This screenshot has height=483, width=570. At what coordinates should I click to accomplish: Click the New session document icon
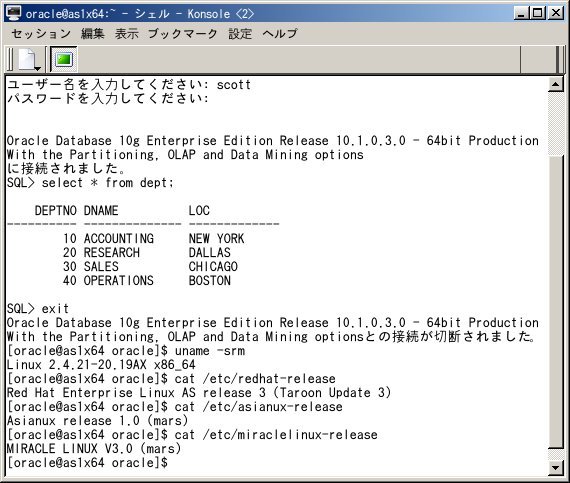(x=26, y=59)
